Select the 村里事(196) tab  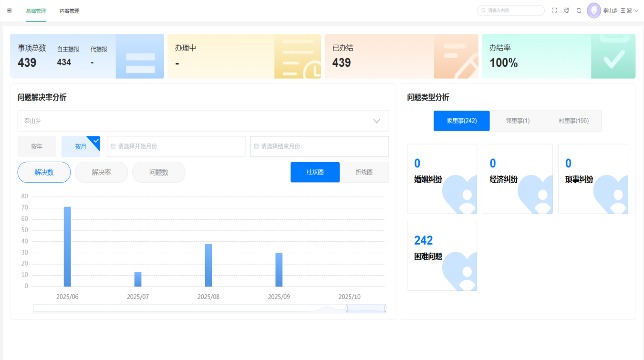573,121
